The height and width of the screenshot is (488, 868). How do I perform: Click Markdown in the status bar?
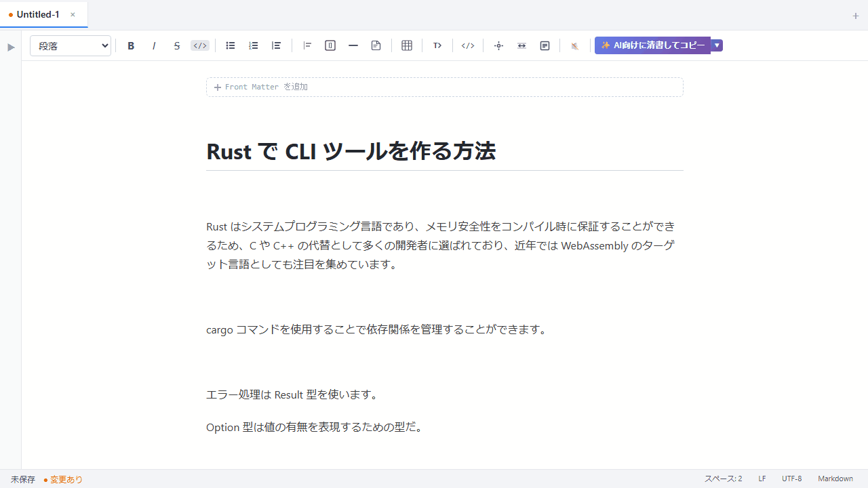click(835, 479)
